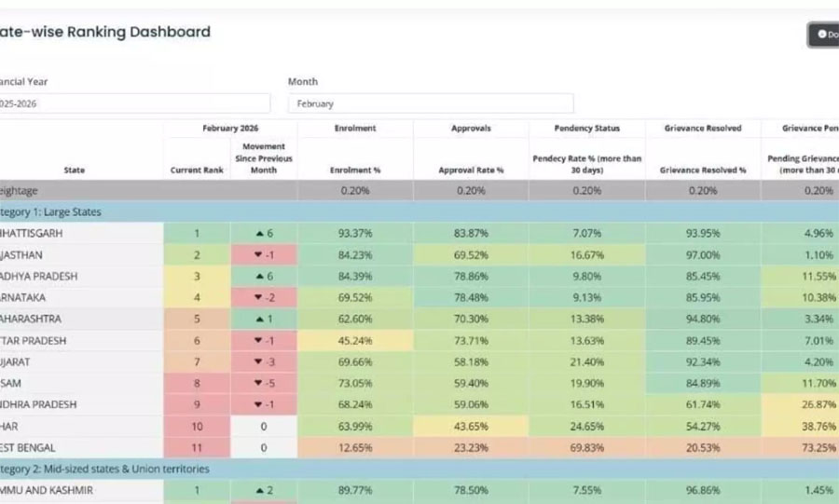
Task: Click Chhattisgarh's upward movement arrow
Action: (x=256, y=233)
